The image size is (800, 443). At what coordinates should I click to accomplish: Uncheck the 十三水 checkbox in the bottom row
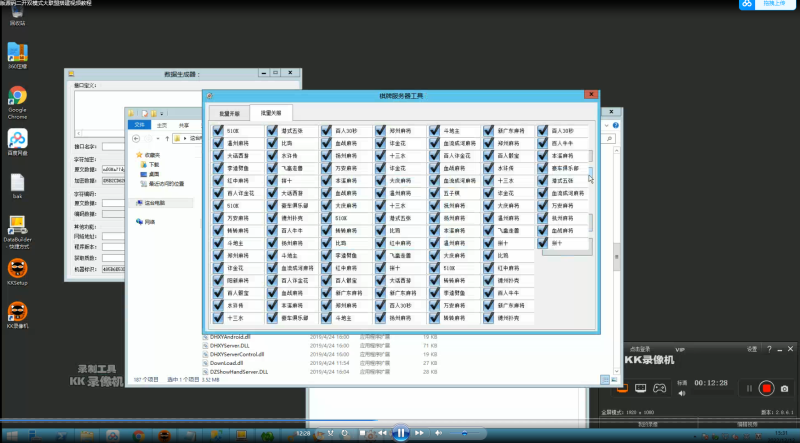pos(218,317)
